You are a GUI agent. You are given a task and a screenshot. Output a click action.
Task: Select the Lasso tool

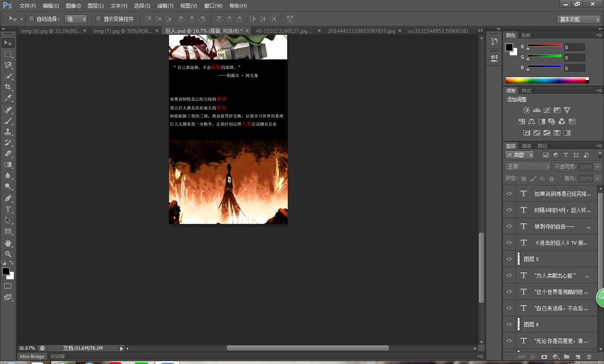tap(8, 65)
